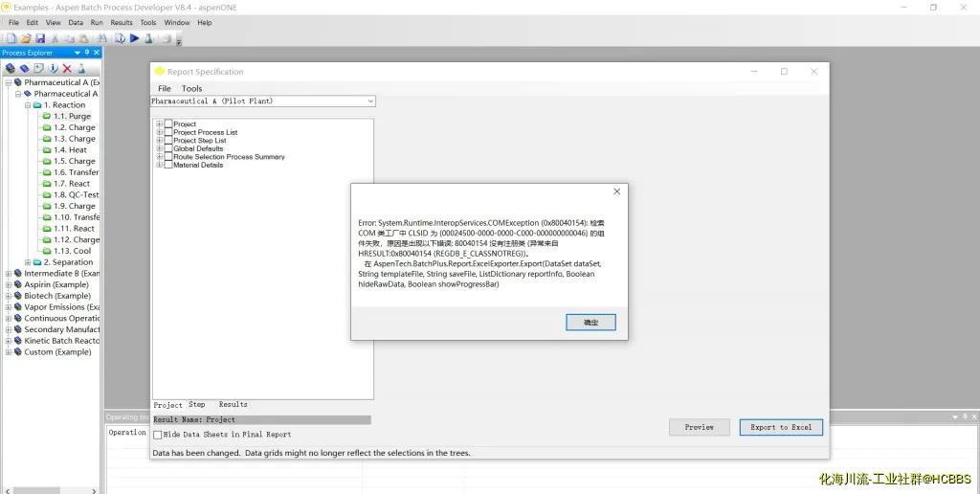This screenshot has height=494, width=980.
Task: Pin the Process Explorer panel
Action: pos(87,53)
